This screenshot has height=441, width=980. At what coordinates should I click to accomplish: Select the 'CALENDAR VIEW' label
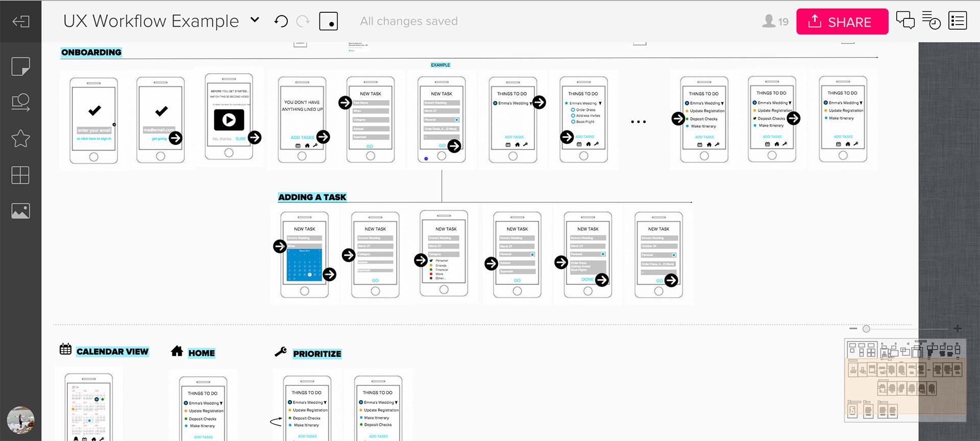112,351
